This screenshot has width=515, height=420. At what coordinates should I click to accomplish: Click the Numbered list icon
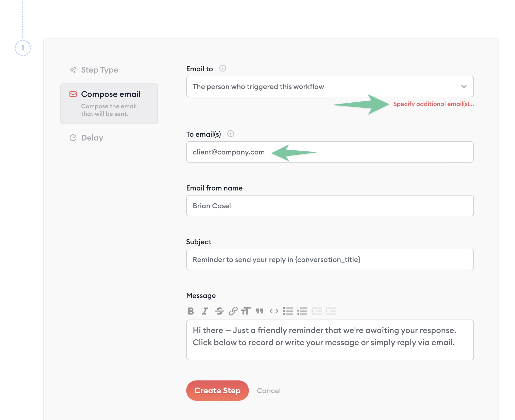click(302, 311)
